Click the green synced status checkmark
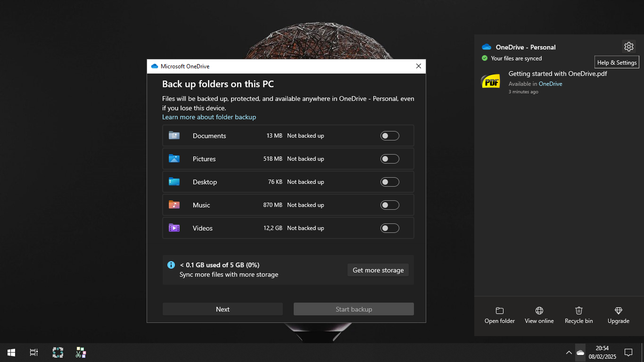Image resolution: width=644 pixels, height=362 pixels. [x=484, y=58]
